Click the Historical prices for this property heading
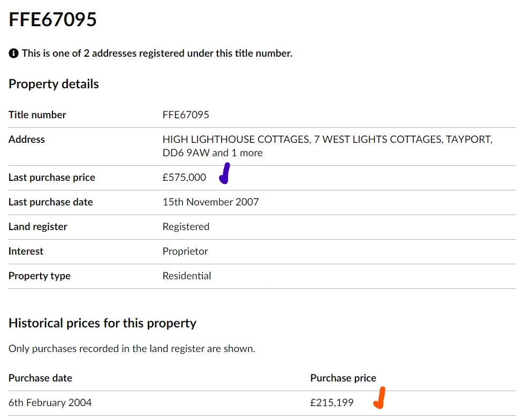Viewport: 516px width, 420px height. pyautogui.click(x=102, y=323)
